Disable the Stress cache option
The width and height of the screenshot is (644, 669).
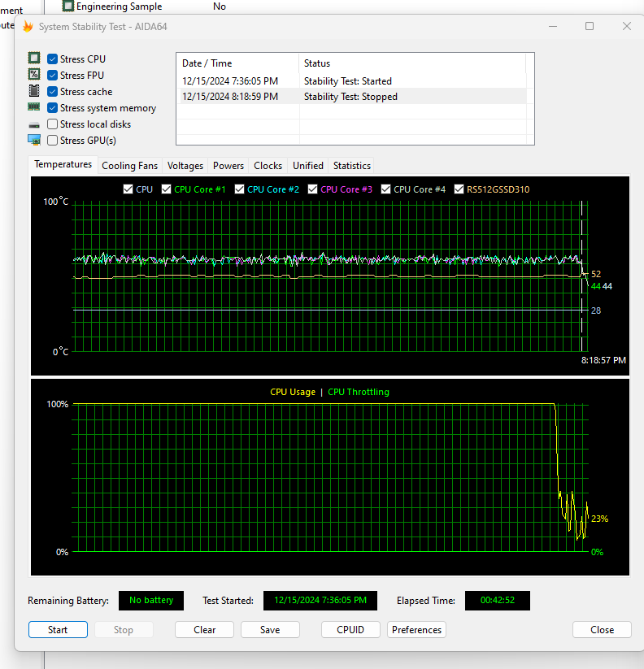click(53, 92)
